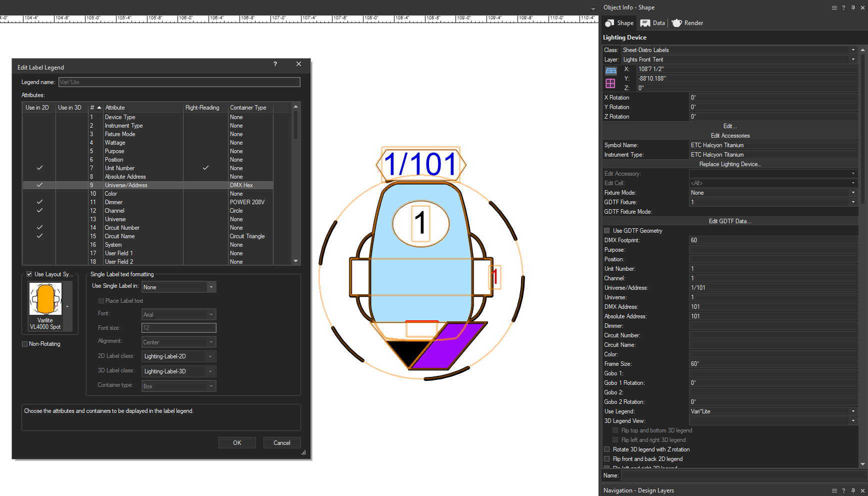The height and width of the screenshot is (496, 868).
Task: Click the help question mark in Edit Label Legend
Action: tap(275, 64)
